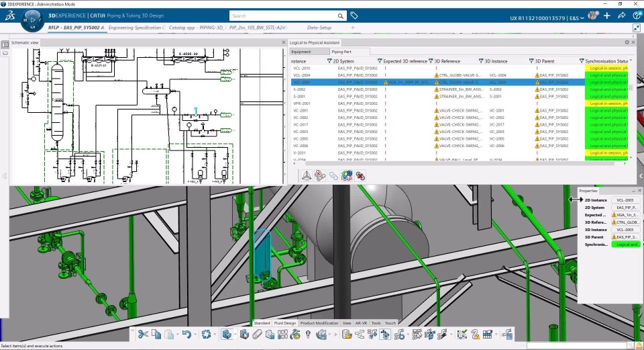Select the VC-2017 check valve row

(460, 125)
